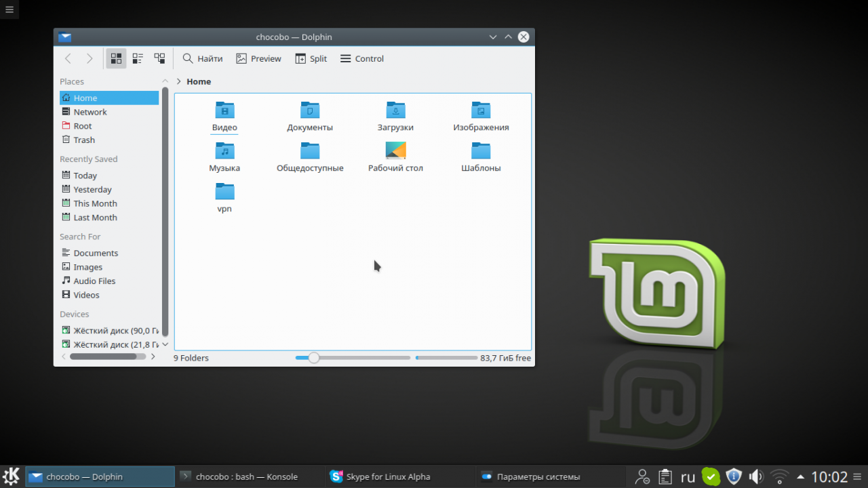Search for Audio Files

(109, 281)
